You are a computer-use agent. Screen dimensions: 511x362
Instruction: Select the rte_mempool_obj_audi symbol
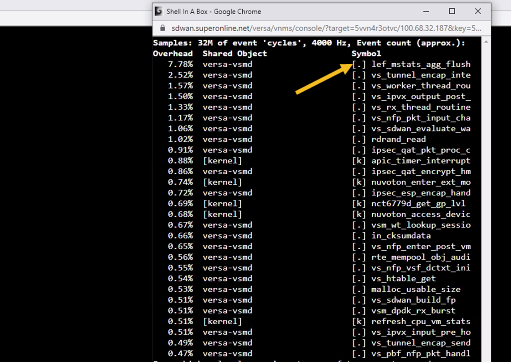click(421, 257)
